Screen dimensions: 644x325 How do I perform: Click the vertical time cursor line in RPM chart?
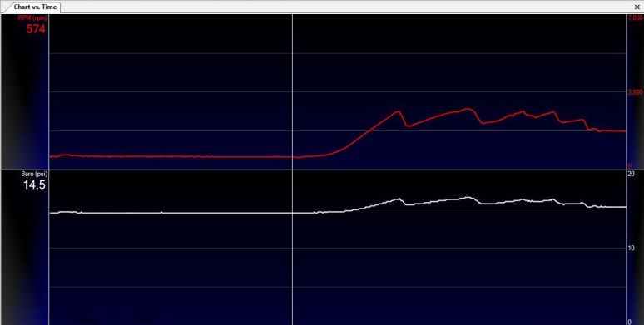292,91
